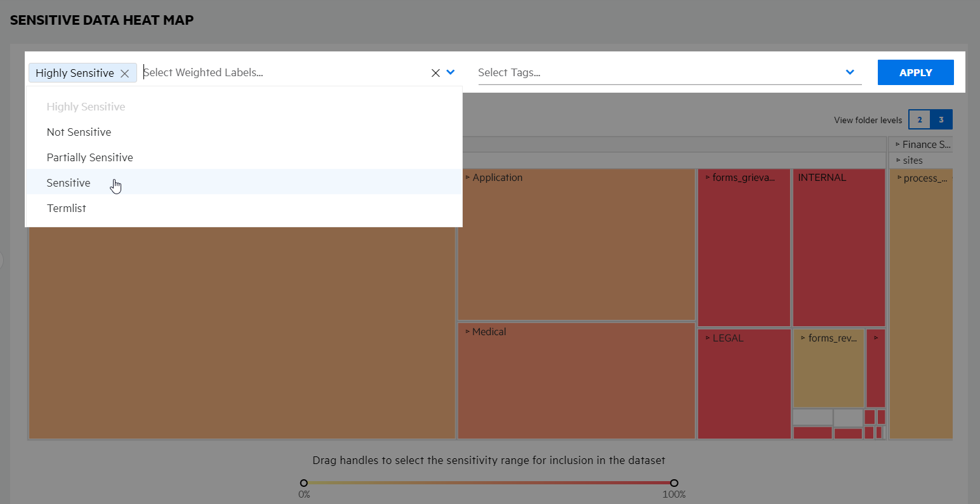This screenshot has width=980, height=504.
Task: Expand the forms_rev folder tile
Action: 802,338
